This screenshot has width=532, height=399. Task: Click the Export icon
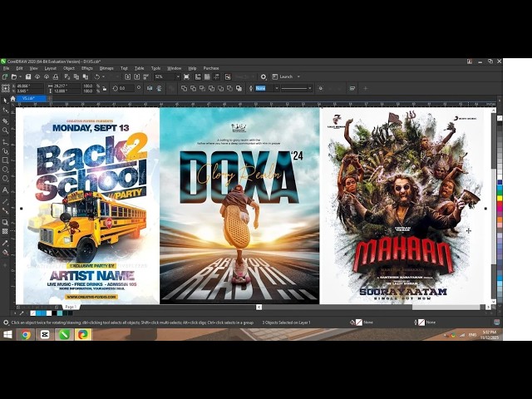point(136,77)
